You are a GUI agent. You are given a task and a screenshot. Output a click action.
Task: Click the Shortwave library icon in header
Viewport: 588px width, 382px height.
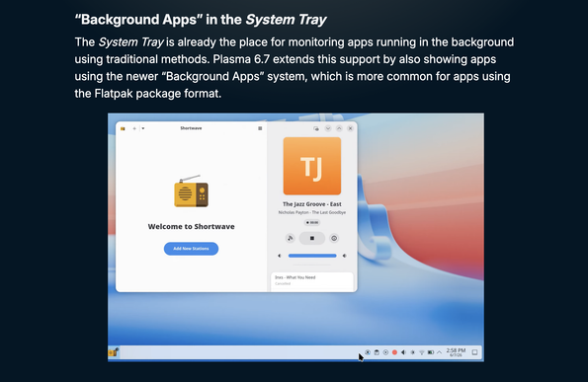coord(123,128)
